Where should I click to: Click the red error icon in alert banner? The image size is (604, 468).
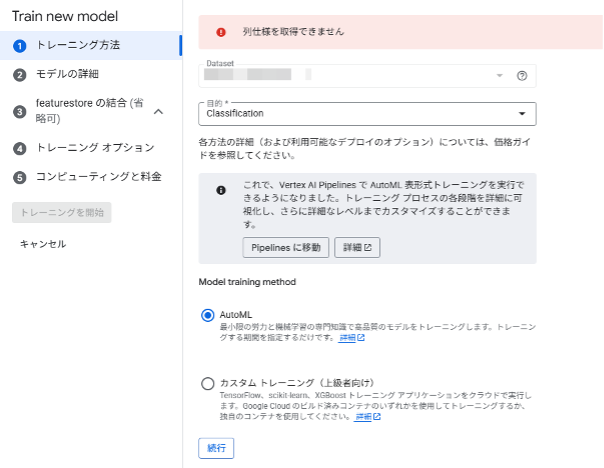[x=221, y=32]
